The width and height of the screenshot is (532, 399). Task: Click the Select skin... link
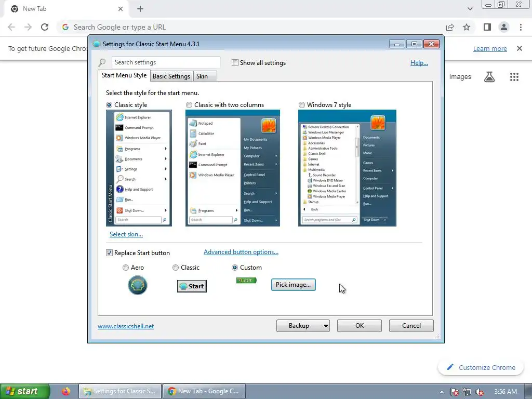click(126, 234)
